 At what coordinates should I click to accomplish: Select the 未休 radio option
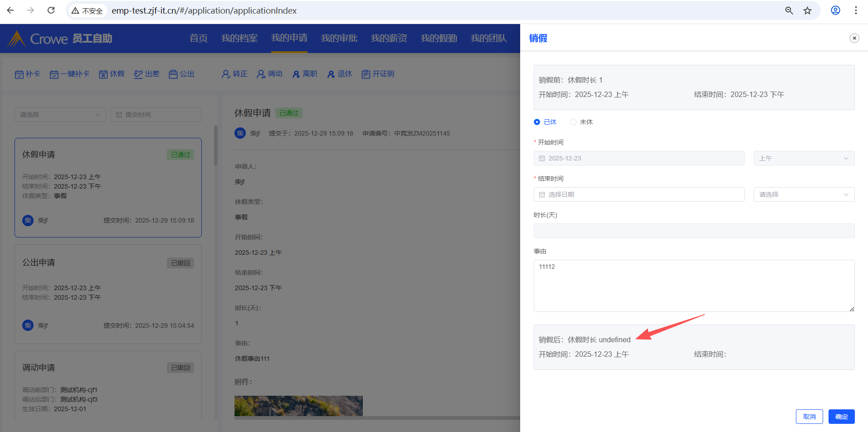coord(581,122)
